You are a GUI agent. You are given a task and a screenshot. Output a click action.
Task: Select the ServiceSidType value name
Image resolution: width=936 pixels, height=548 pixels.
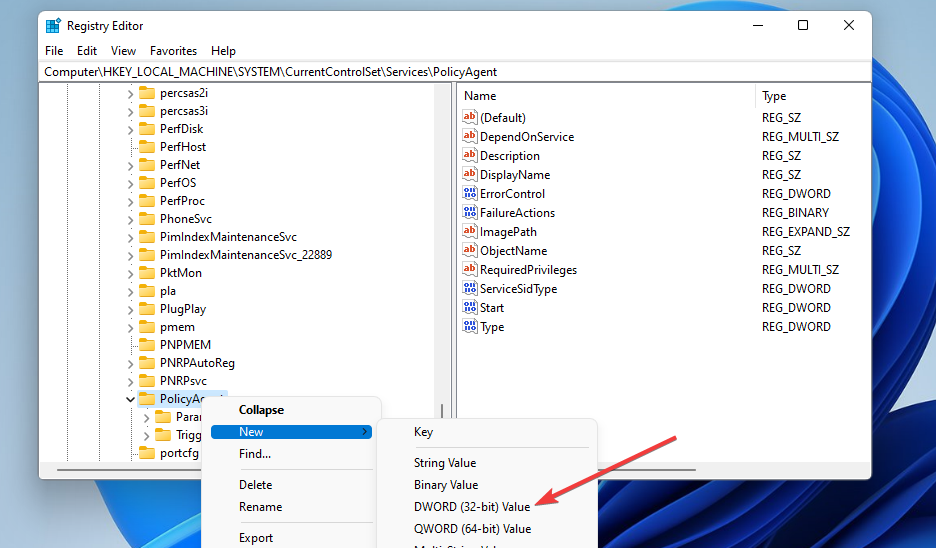pyautogui.click(x=518, y=289)
